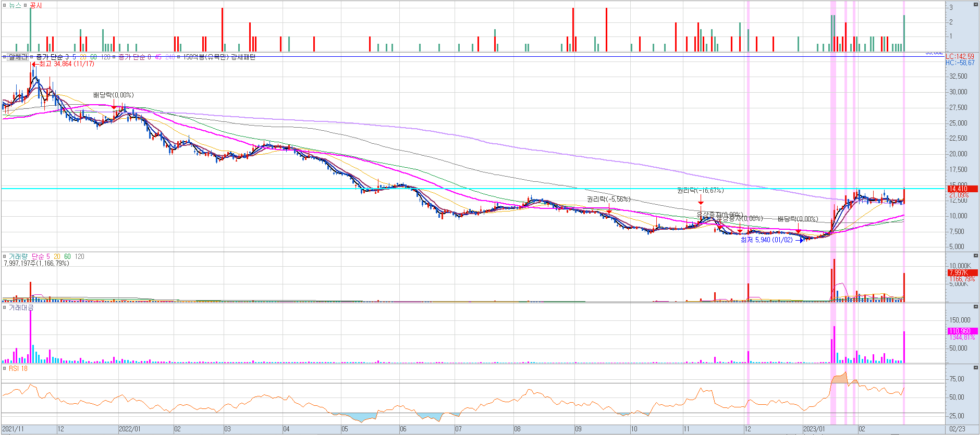The height and width of the screenshot is (435, 980).
Task: Click the 21,09% price change readout
Action: click(x=959, y=195)
